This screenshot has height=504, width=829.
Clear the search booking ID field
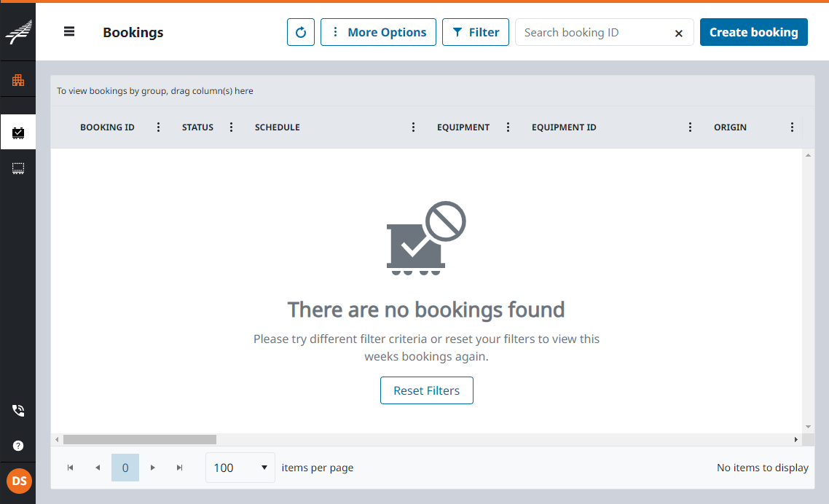coord(678,33)
